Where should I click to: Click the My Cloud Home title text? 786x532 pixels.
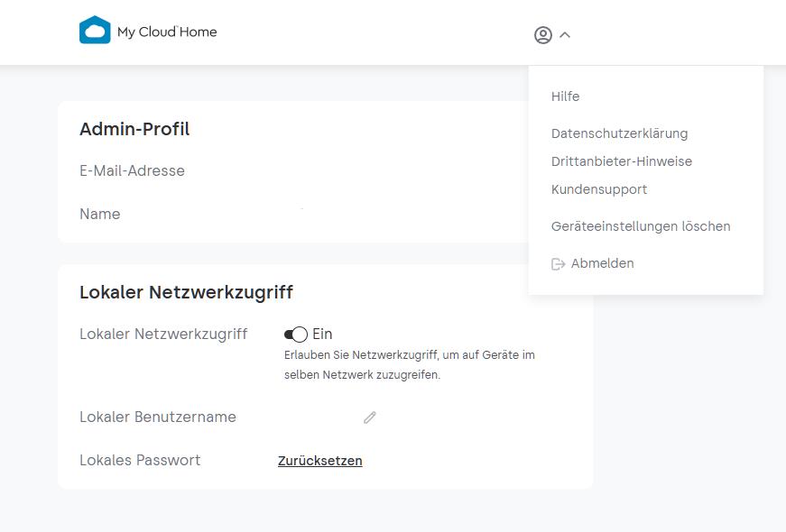[167, 32]
